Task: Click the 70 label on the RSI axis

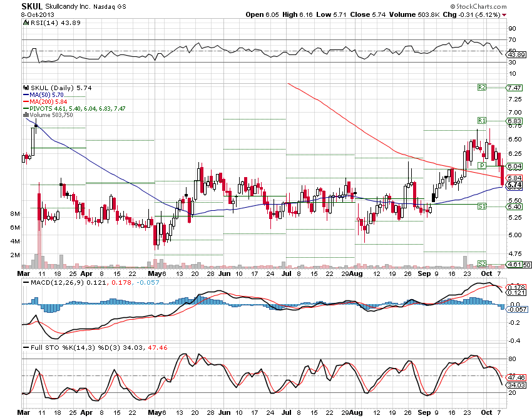Action: pos(512,39)
